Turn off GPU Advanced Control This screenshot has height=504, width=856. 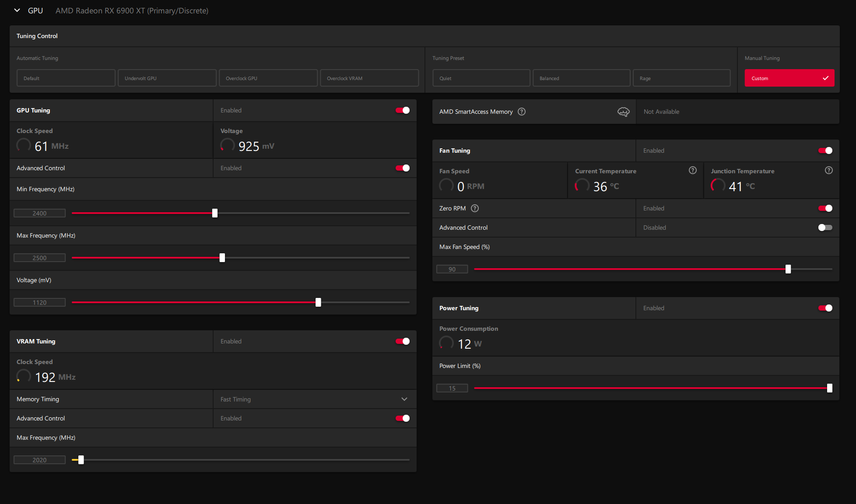[x=403, y=168]
